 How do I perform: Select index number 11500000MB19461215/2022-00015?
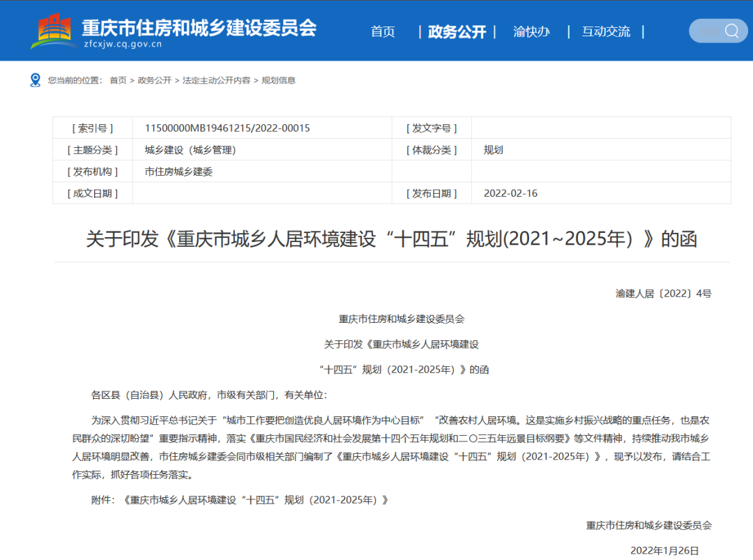tap(227, 128)
